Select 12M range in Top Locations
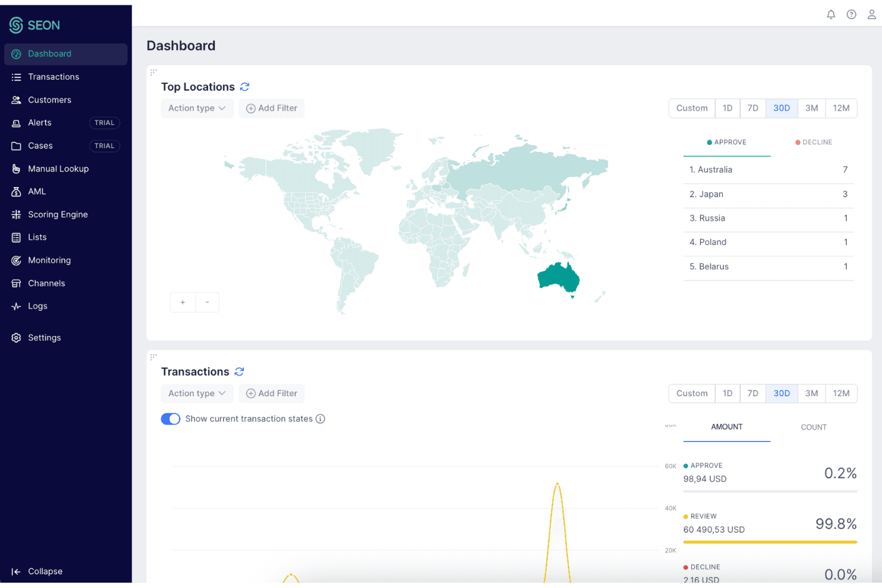 click(x=841, y=108)
